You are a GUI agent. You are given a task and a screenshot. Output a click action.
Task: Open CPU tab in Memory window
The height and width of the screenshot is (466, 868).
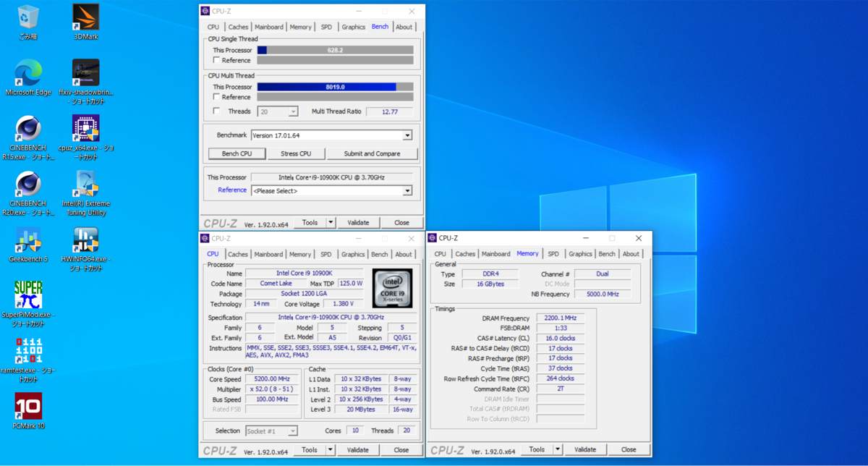[441, 254]
